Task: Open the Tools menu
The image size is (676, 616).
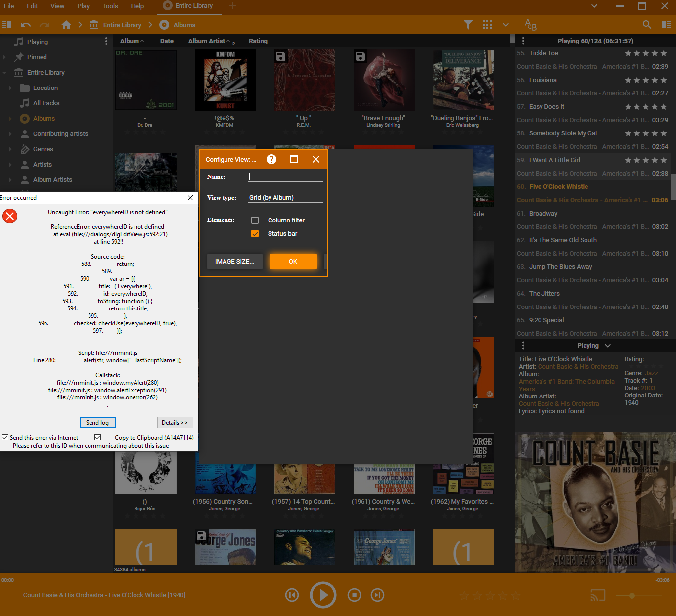Action: click(x=110, y=6)
